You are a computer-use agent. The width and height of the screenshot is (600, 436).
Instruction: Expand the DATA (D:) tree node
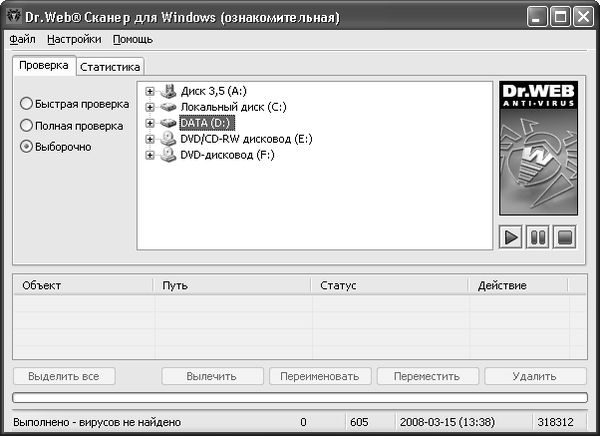coord(150,123)
